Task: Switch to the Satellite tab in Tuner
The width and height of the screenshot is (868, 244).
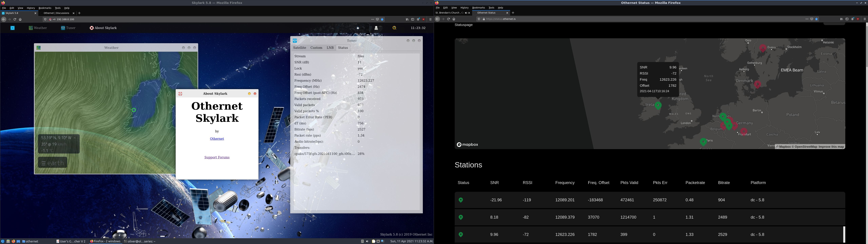Action: click(300, 48)
